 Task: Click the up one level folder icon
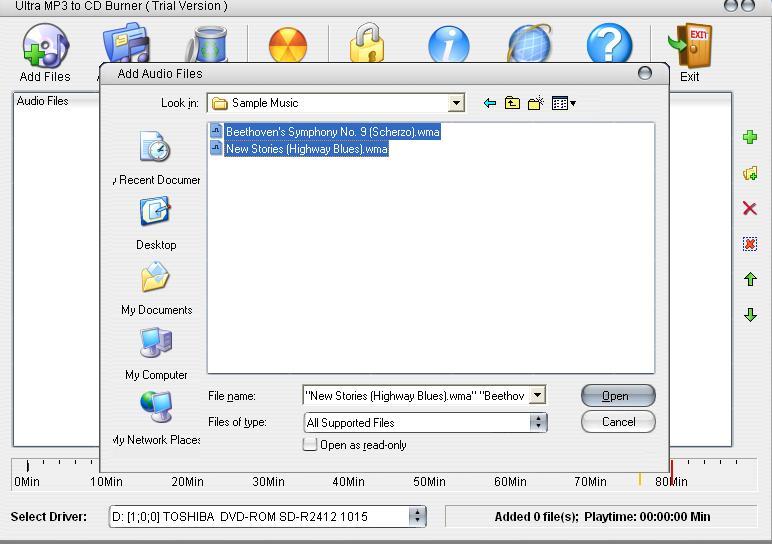pos(512,103)
